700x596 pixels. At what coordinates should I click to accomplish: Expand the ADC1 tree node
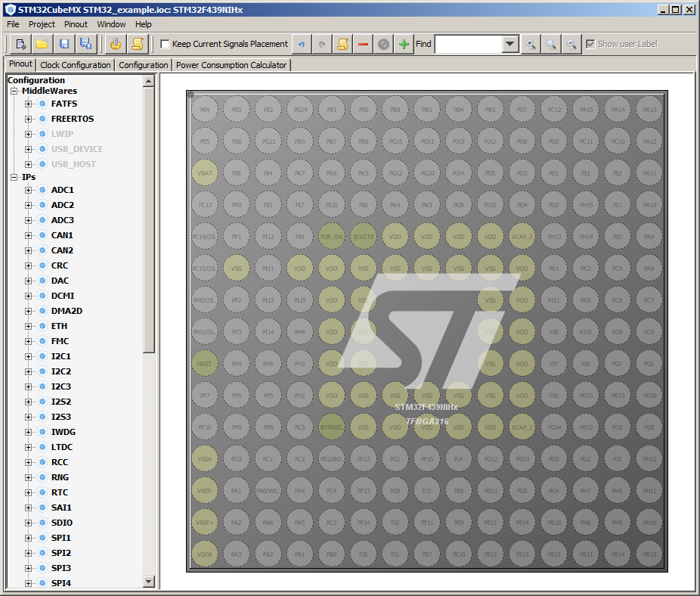[x=29, y=190]
